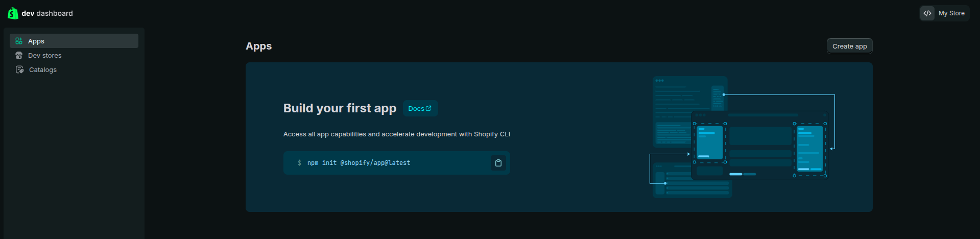This screenshot has width=980, height=239.
Task: Open the Docs link
Action: click(420, 108)
